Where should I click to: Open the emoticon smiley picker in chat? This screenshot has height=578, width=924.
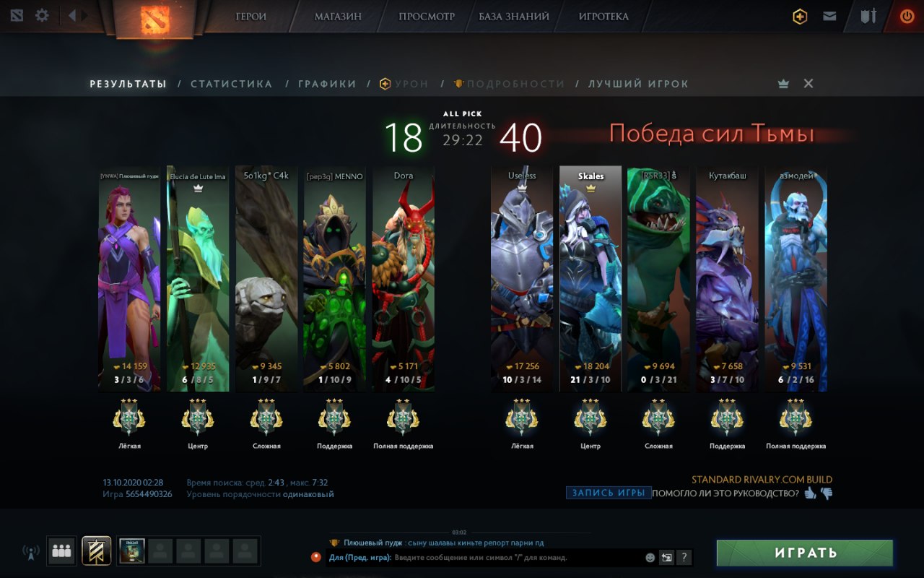650,558
